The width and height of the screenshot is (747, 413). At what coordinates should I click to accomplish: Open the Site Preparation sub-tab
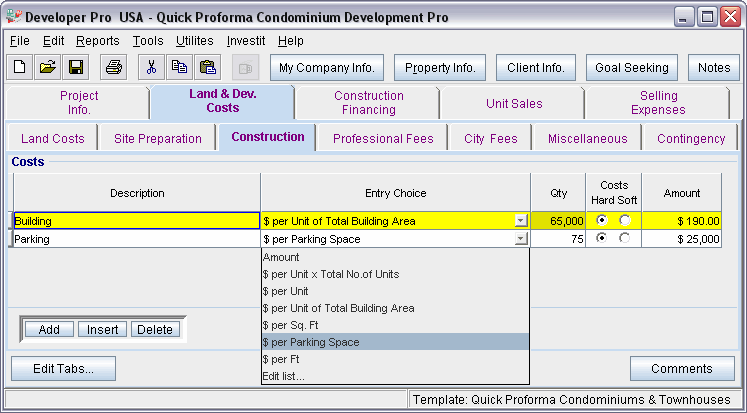point(158,139)
